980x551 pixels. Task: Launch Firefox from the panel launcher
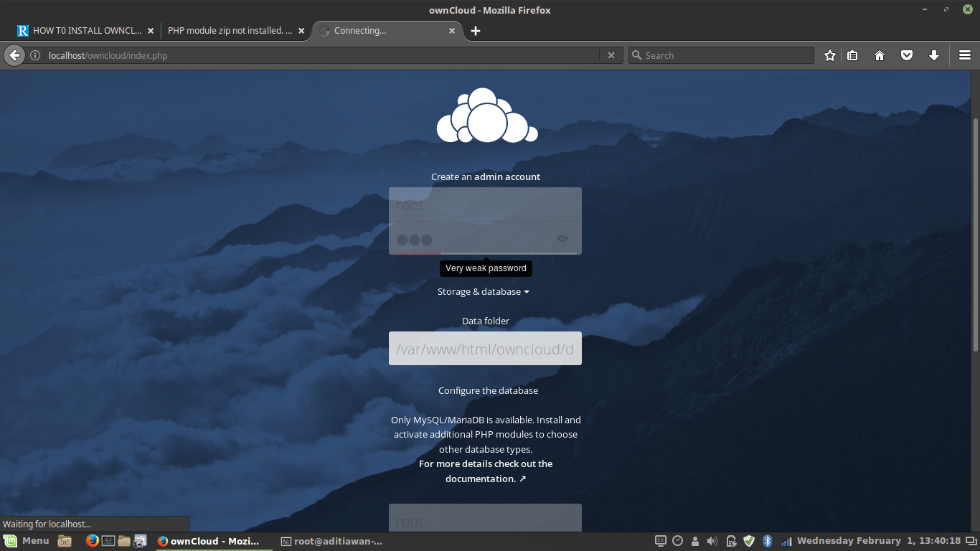(x=92, y=541)
